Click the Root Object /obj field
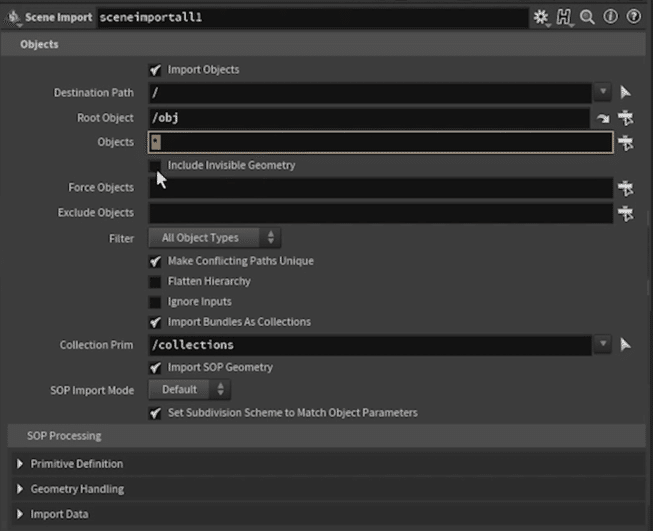The height and width of the screenshot is (531, 653). point(369,118)
